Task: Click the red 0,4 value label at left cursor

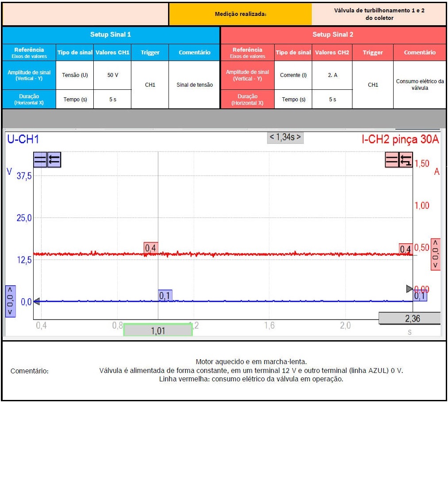Action: [150, 248]
